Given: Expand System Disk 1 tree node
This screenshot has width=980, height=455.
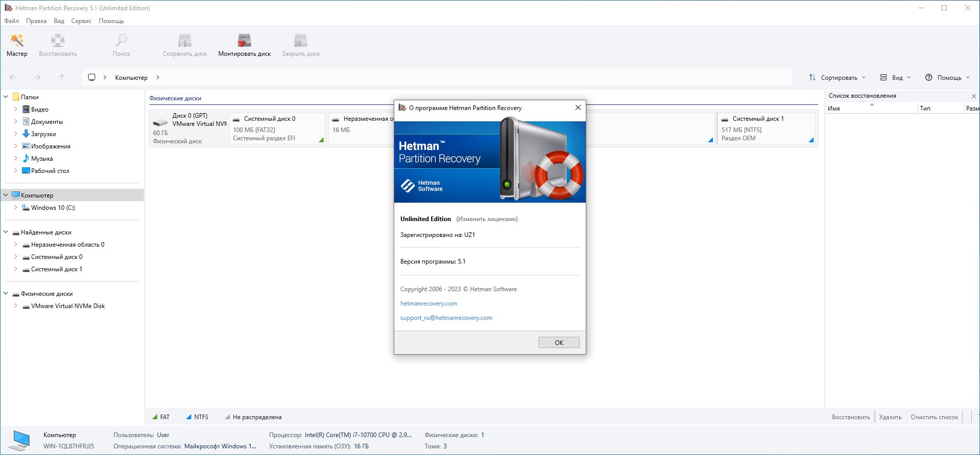Looking at the screenshot, I should [15, 269].
